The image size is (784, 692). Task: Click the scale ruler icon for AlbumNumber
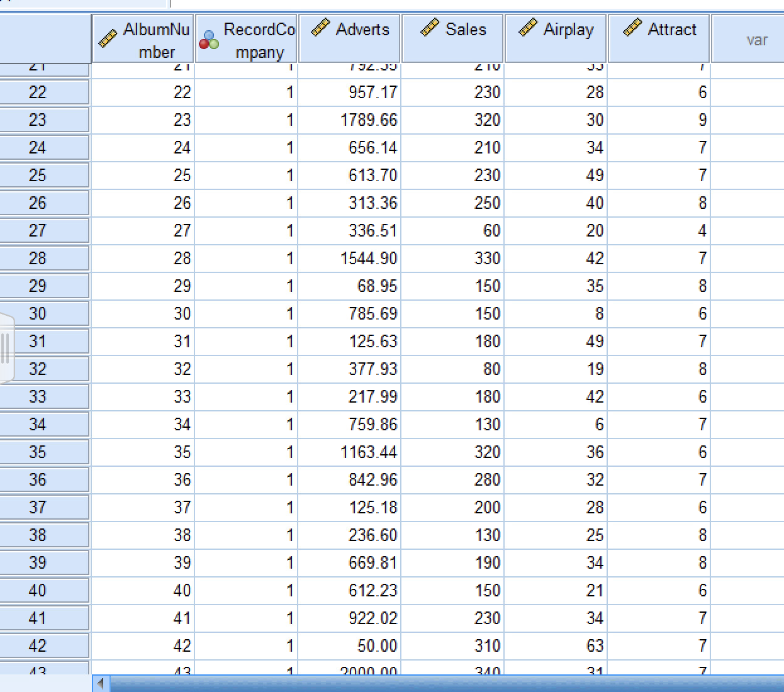click(x=108, y=39)
